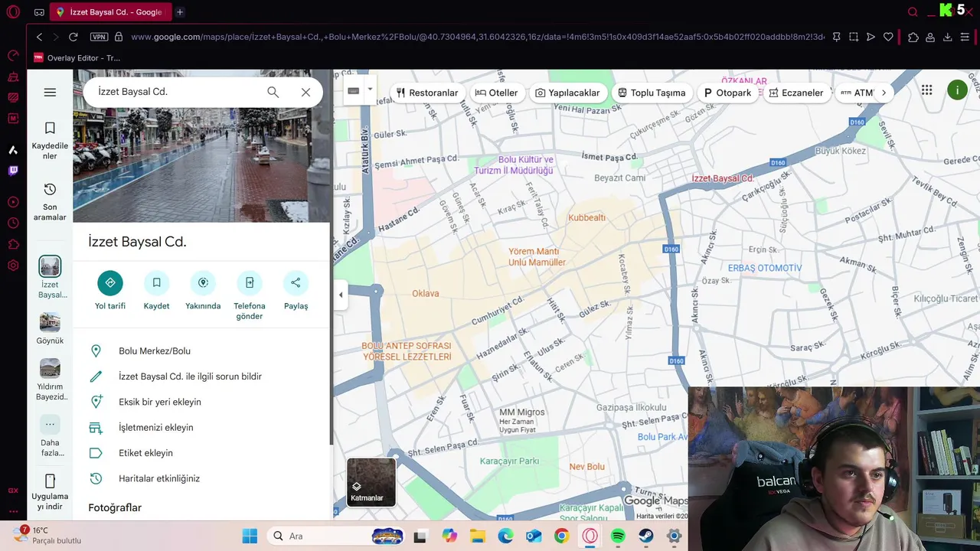This screenshot has width=980, height=551.
Task: Open Opera sidebar history clock
Action: click(x=13, y=223)
